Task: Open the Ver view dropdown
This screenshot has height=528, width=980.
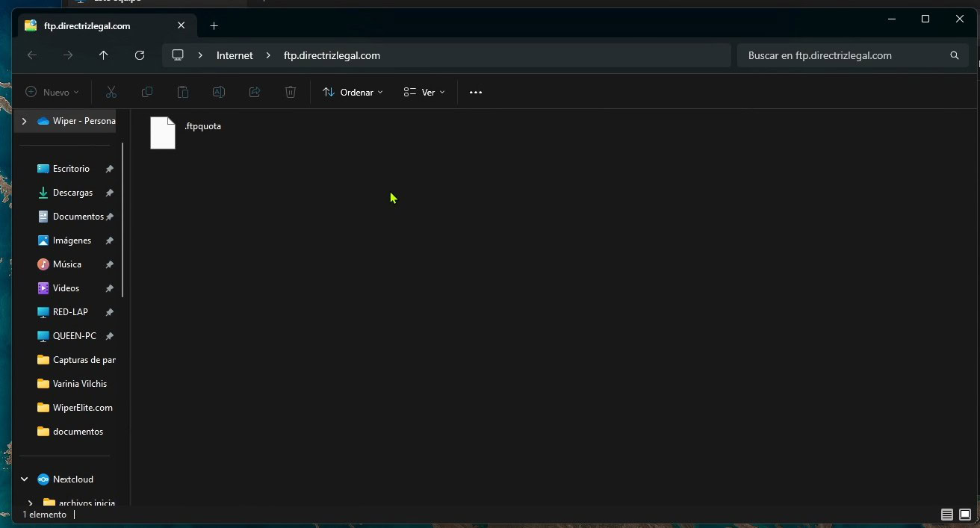Action: pyautogui.click(x=424, y=92)
